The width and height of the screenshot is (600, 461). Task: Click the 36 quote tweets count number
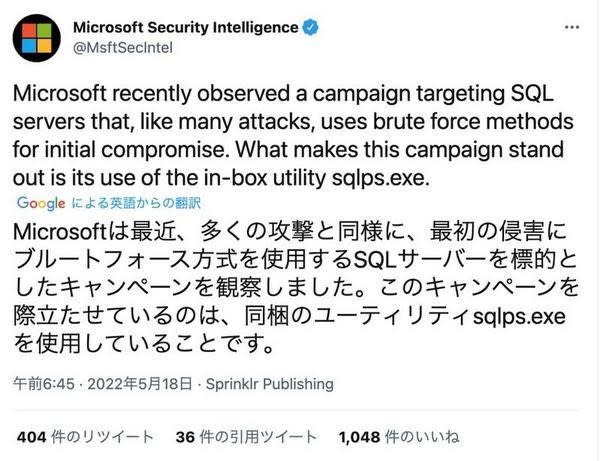[185, 437]
